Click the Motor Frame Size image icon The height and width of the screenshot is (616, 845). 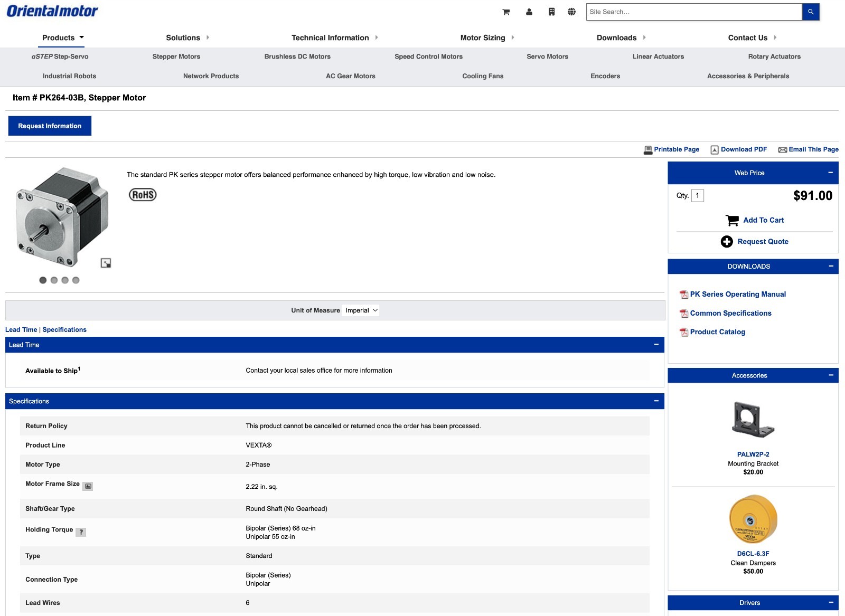88,486
